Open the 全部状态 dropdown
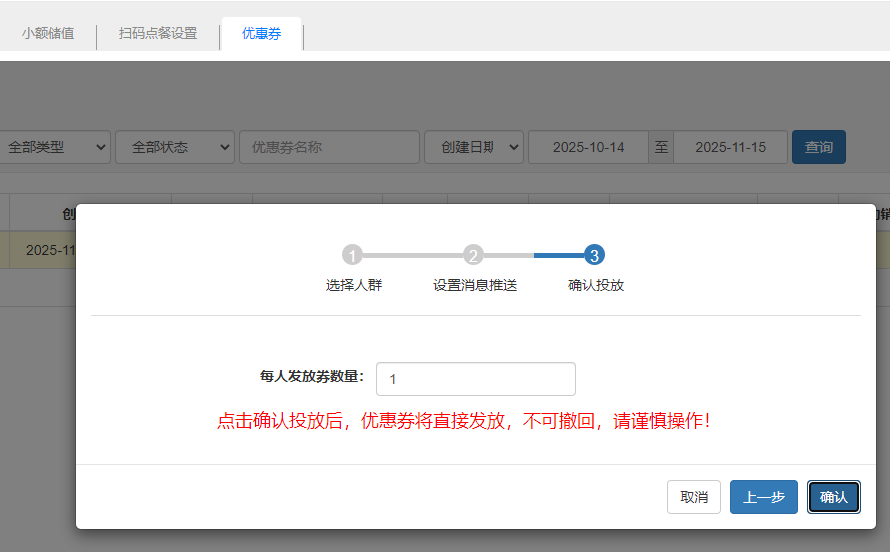This screenshot has height=552, width=890. point(175,147)
